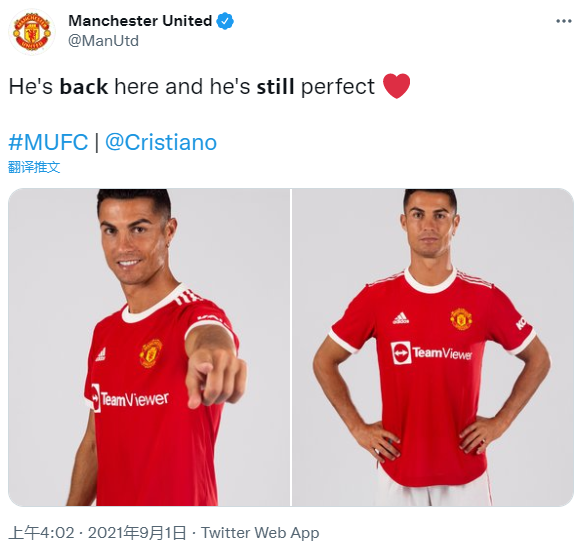The image size is (582, 546).
Task: Click the TeamViewer text on left photo jersey
Action: (x=135, y=399)
